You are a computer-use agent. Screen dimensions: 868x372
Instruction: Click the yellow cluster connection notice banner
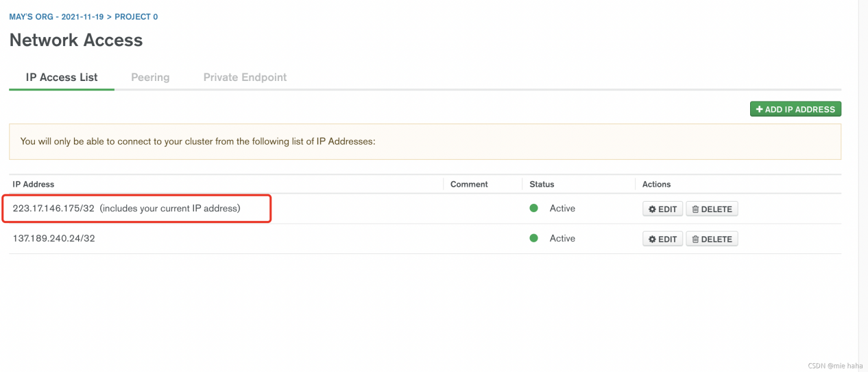424,142
